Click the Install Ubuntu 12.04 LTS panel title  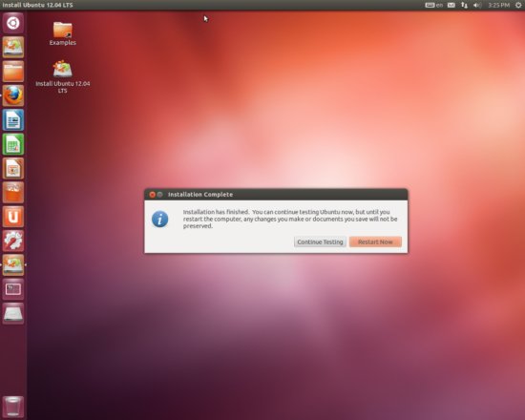pos(37,5)
